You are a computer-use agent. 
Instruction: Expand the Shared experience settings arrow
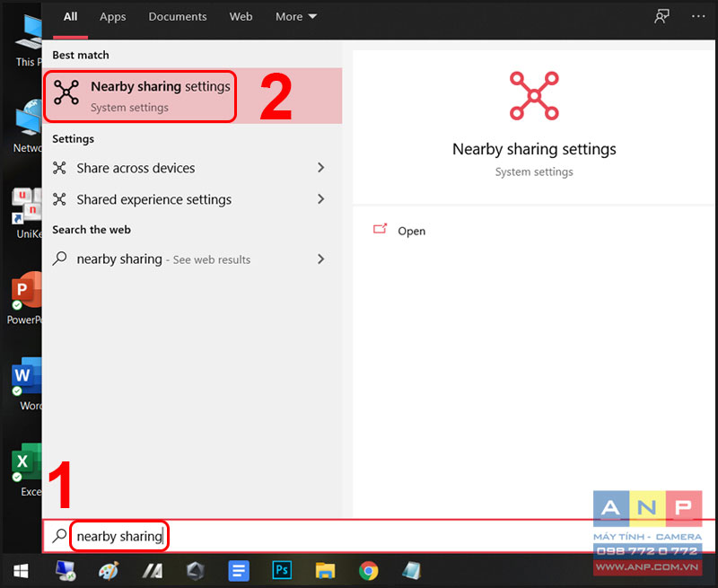321,199
